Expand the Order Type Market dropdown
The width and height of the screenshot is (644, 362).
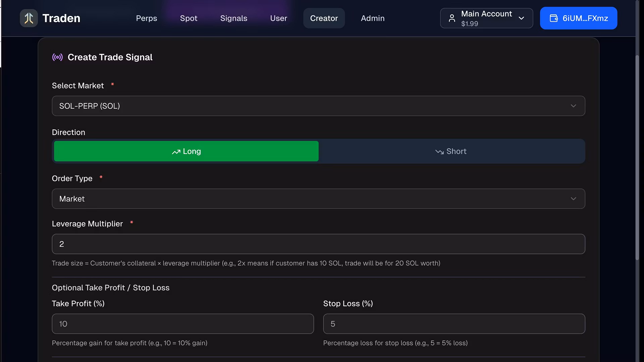click(318, 199)
